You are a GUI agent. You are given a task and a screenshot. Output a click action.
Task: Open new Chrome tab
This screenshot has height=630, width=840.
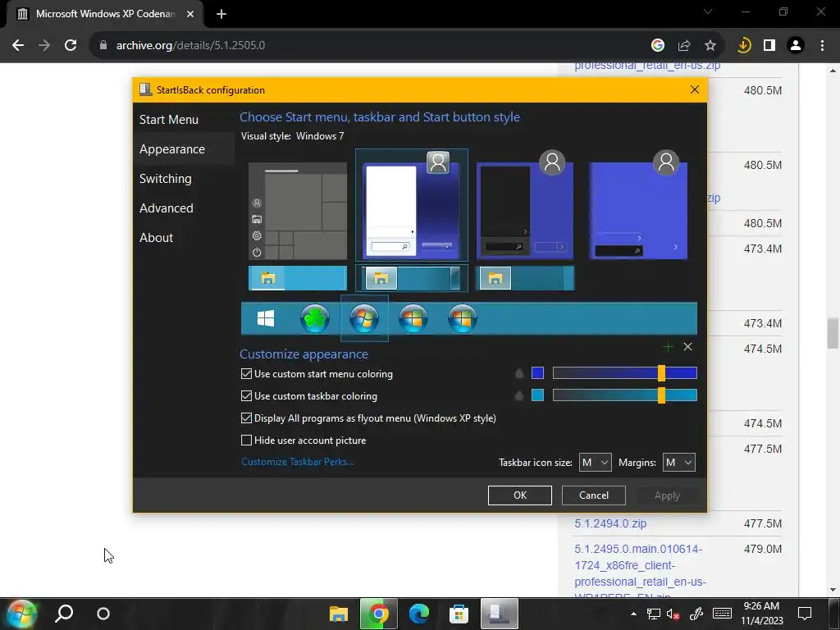tap(221, 15)
